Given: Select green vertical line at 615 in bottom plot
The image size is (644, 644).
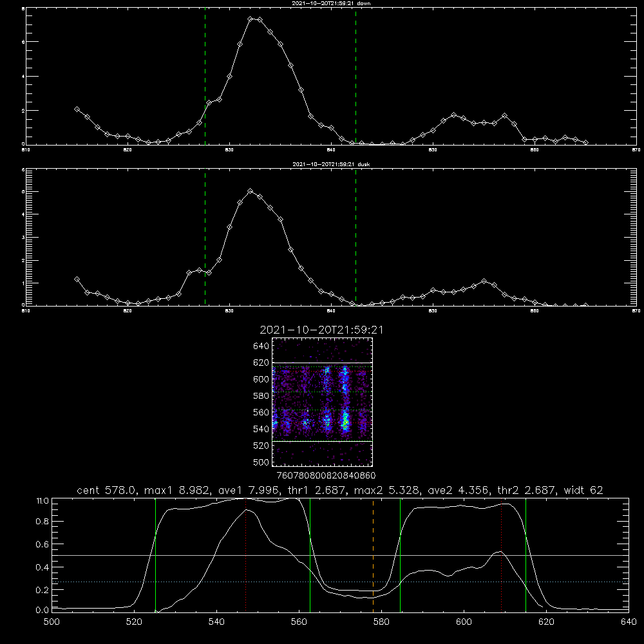Looking at the screenshot, I should (526, 554).
